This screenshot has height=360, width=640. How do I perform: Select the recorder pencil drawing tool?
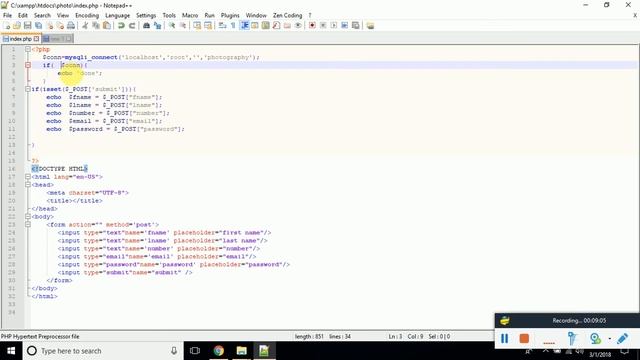click(x=622, y=338)
